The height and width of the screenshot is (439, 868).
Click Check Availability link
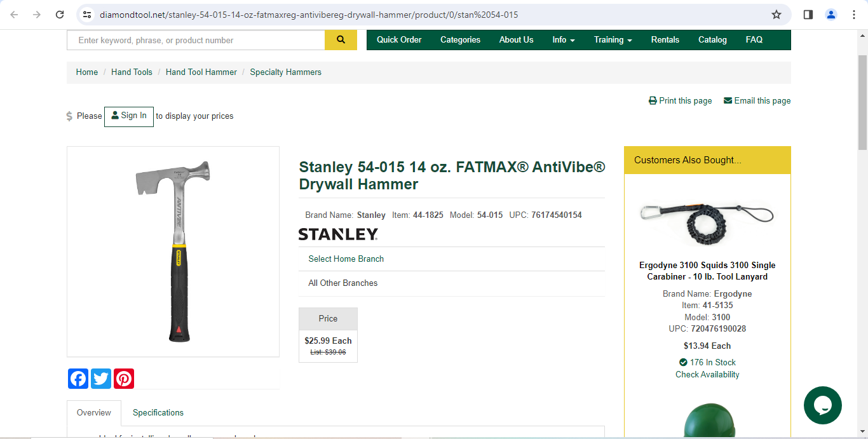click(x=707, y=374)
